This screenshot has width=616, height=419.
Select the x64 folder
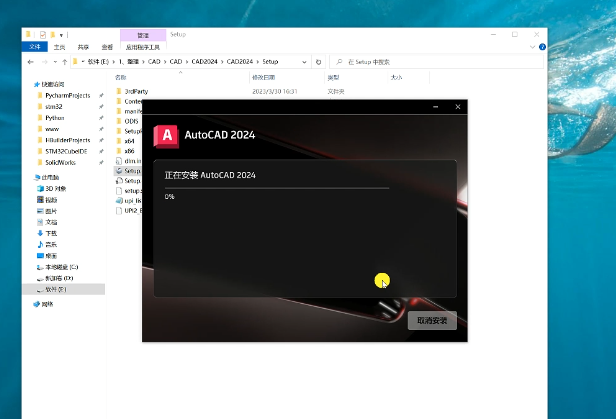129,141
